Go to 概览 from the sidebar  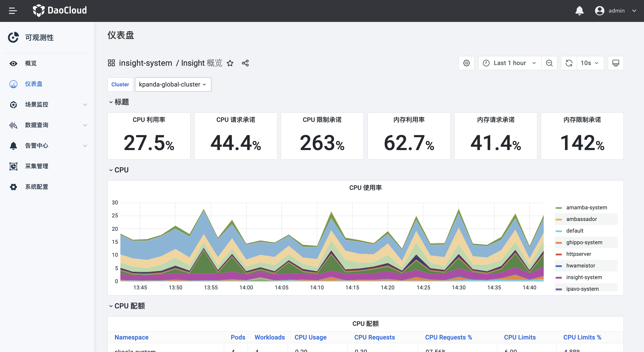pyautogui.click(x=30, y=63)
